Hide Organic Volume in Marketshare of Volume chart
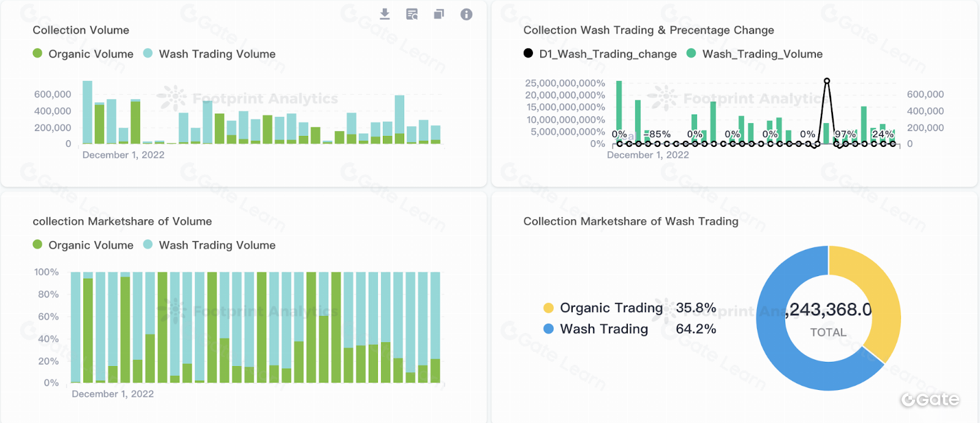Screen dimensions: 980x423 [x=37, y=244]
